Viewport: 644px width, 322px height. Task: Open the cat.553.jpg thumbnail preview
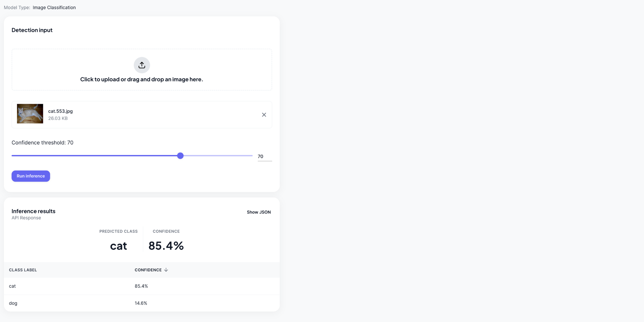[30, 114]
